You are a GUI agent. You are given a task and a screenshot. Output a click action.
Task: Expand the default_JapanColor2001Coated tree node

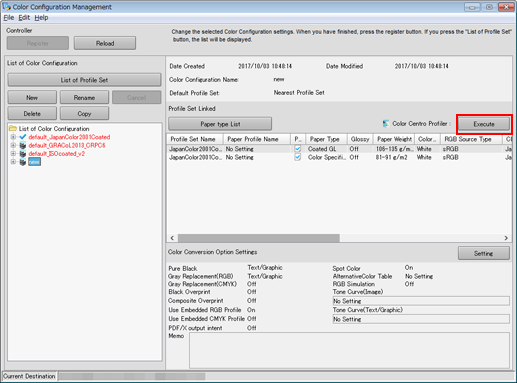click(x=13, y=137)
